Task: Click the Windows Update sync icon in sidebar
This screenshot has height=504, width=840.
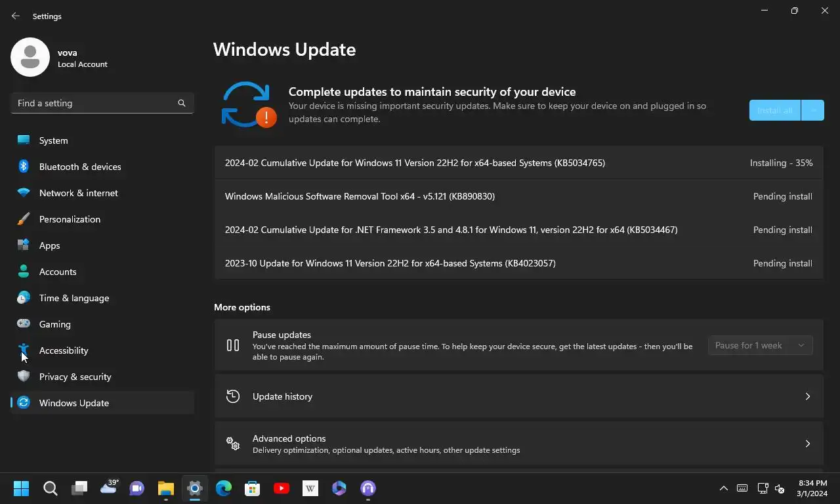Action: (x=24, y=403)
